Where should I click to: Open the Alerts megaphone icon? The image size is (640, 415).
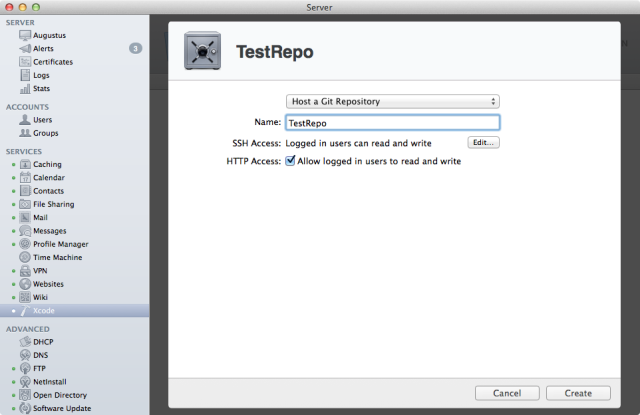click(x=25, y=49)
